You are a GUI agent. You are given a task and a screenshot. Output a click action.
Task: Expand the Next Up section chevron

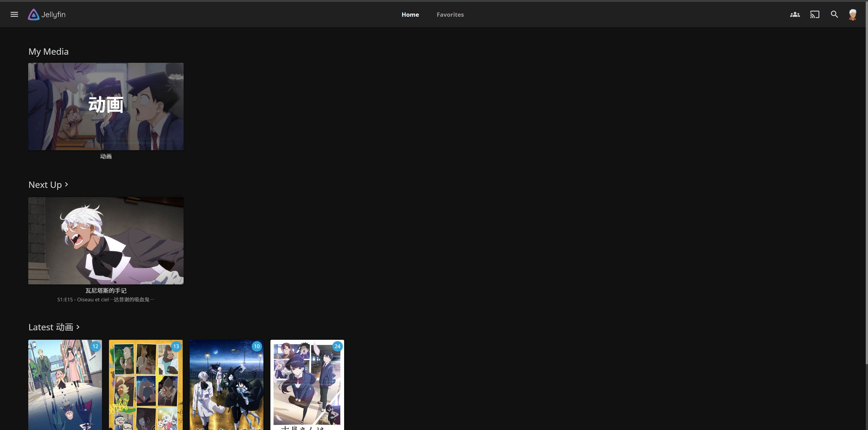pyautogui.click(x=66, y=185)
